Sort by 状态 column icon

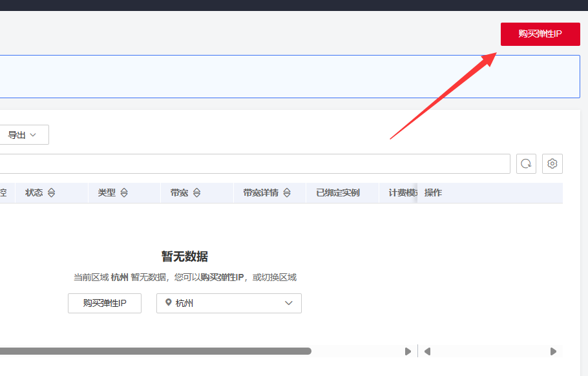[52, 193]
